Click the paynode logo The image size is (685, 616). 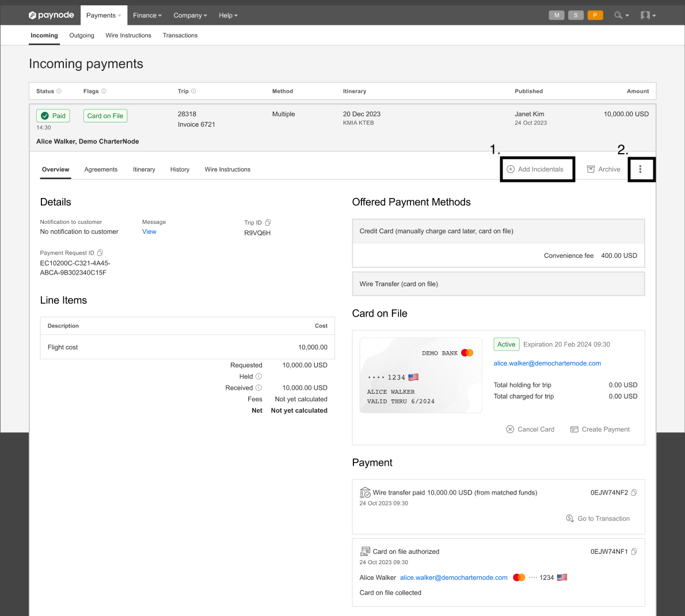[51, 16]
